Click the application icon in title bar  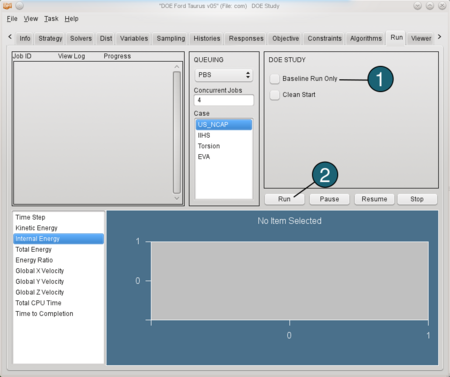coord(7,6)
